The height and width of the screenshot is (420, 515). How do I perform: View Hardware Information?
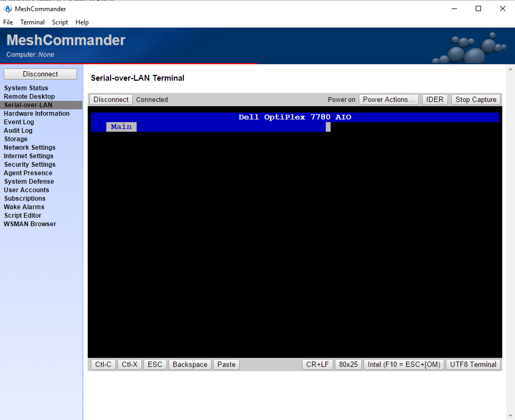(37, 114)
